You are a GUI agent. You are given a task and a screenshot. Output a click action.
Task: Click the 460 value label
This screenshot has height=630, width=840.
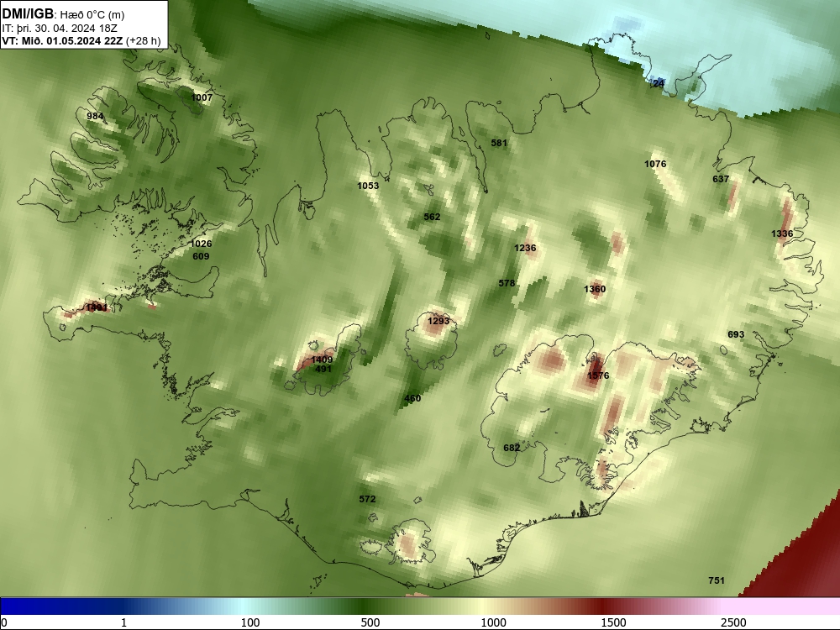point(412,398)
